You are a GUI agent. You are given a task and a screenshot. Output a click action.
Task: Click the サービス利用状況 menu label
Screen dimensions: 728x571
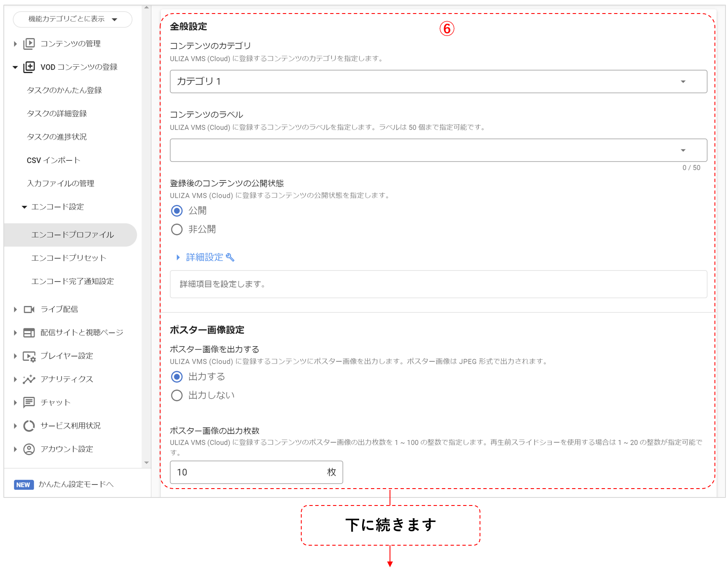71,426
